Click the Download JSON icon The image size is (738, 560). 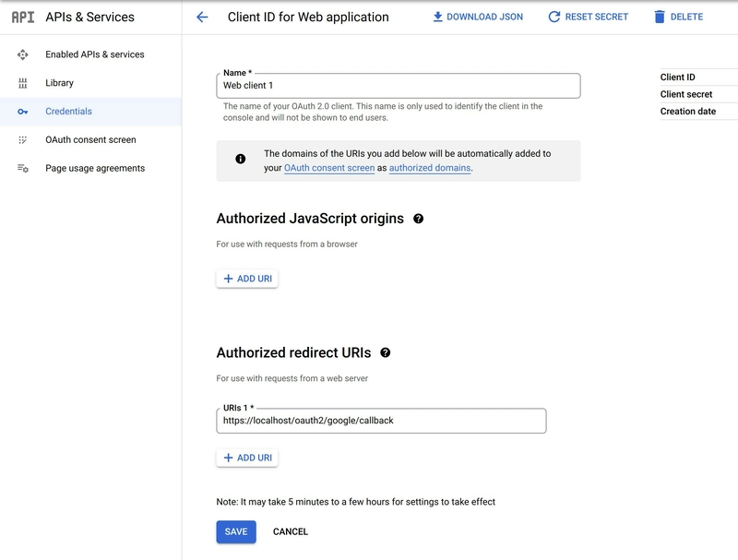pyautogui.click(x=438, y=17)
